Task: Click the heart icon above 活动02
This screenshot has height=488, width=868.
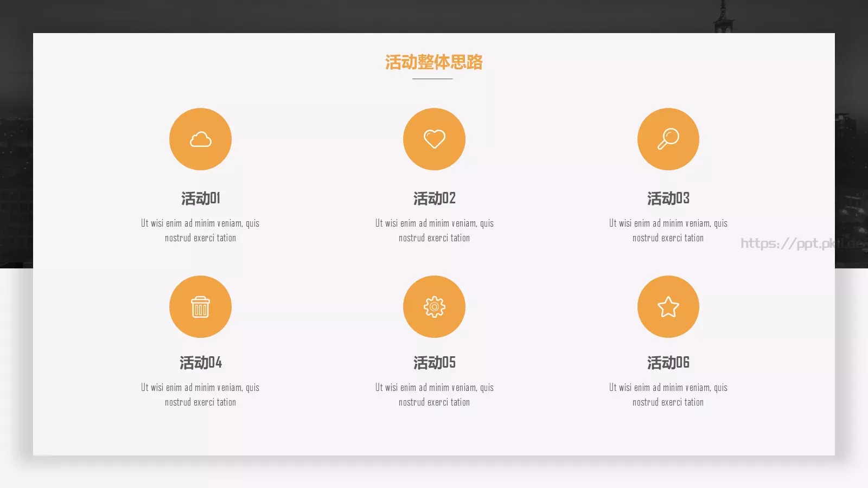Action: (434, 139)
